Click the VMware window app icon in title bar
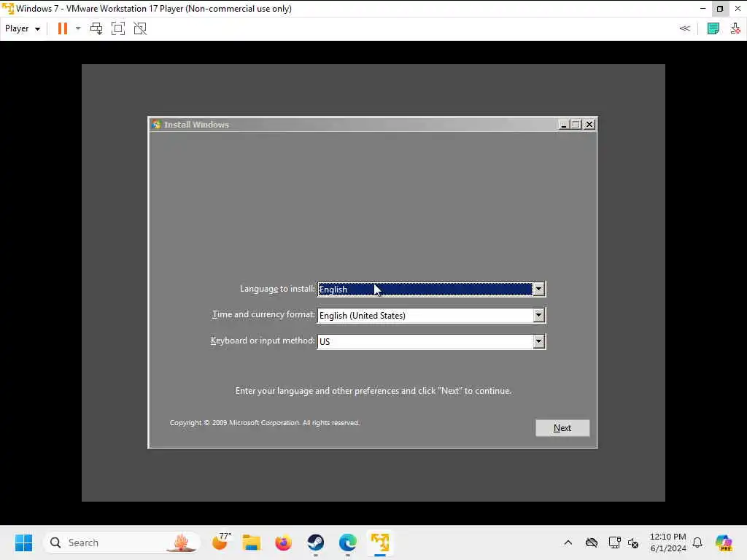 (x=7, y=9)
